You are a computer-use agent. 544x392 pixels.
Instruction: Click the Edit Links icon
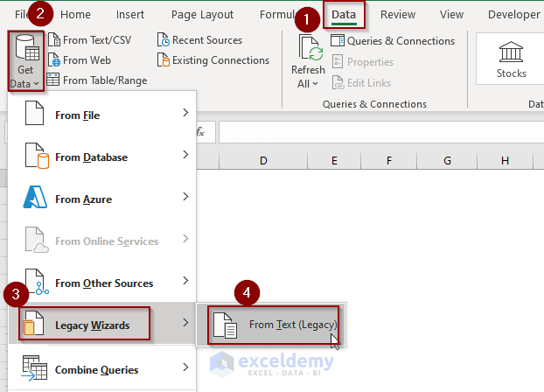338,82
